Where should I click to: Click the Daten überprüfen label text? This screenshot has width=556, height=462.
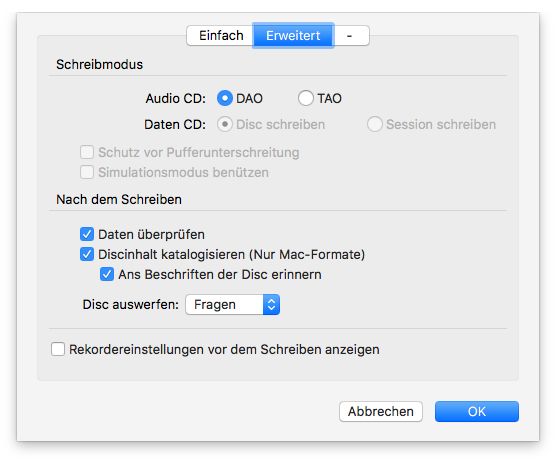click(x=151, y=234)
